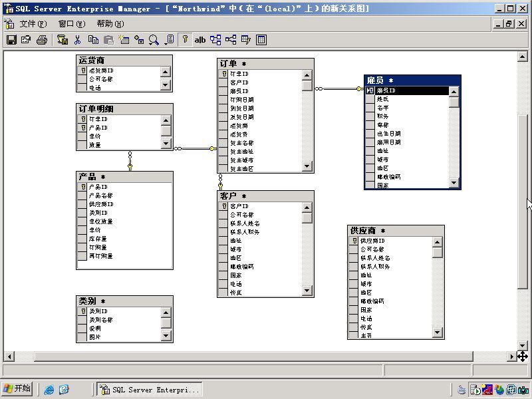Image resolution: width=532 pixels, height=399 pixels.
Task: Select the relationship line between 订单明细 and 订单
Action: 196,148
